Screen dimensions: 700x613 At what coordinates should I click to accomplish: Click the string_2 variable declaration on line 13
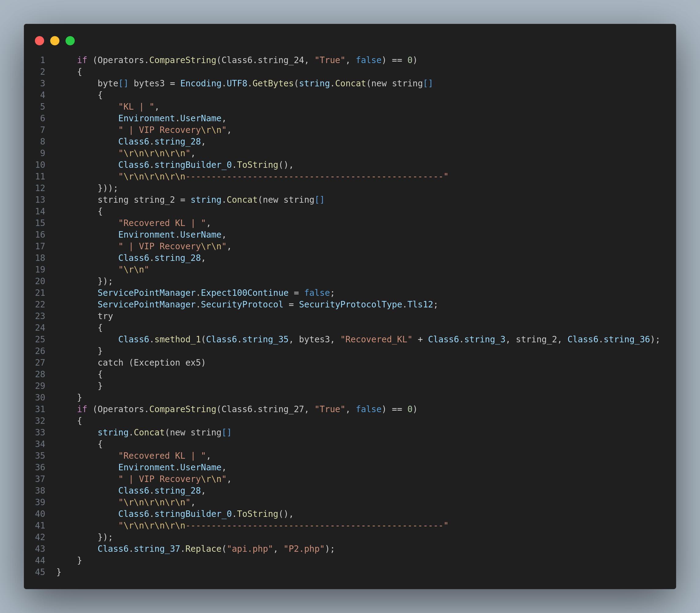point(154,200)
